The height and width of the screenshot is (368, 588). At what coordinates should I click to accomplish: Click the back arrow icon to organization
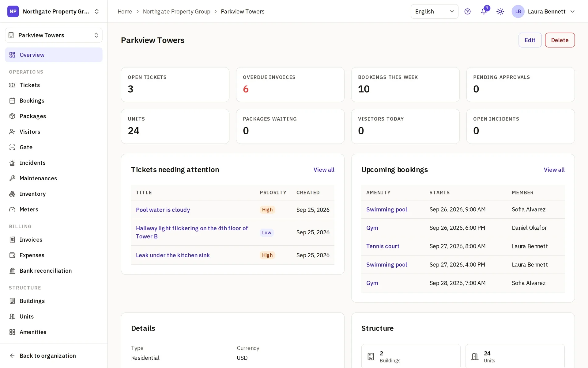pos(12,356)
